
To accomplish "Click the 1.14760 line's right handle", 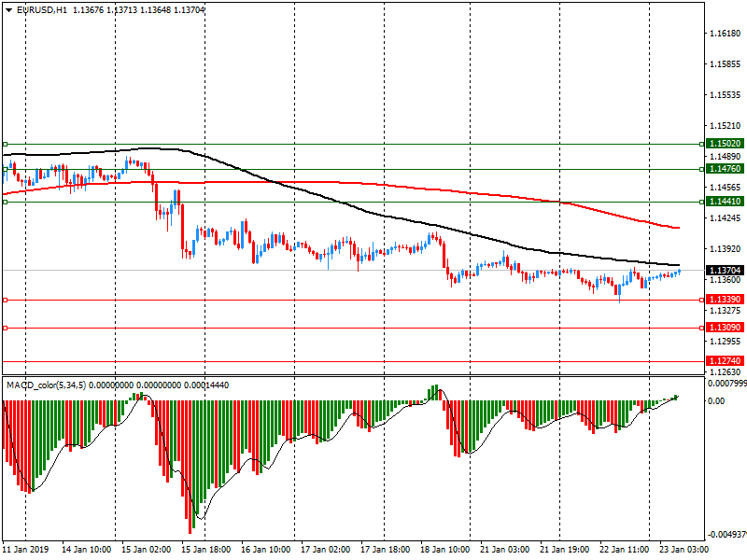I will tap(702, 169).
